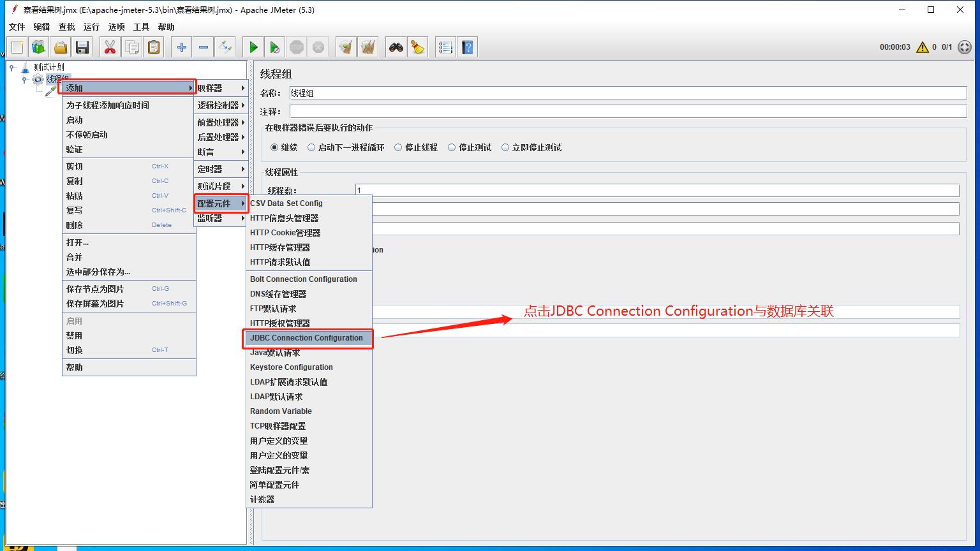Click the circular thread status icon at top right
The width and height of the screenshot is (980, 551).
pyautogui.click(x=965, y=47)
